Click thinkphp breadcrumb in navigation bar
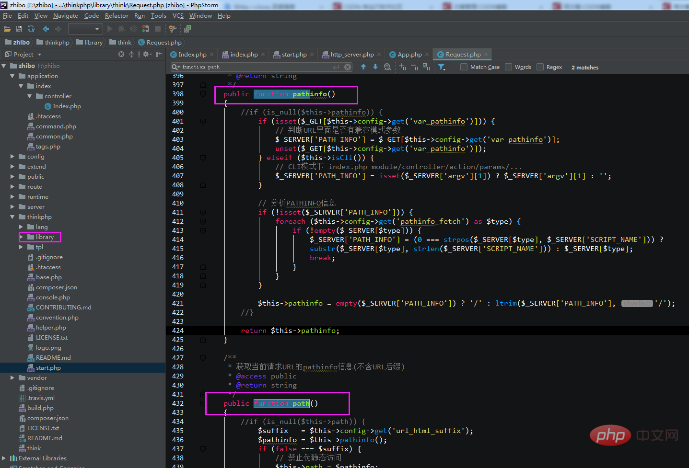The image size is (689, 468). click(53, 43)
